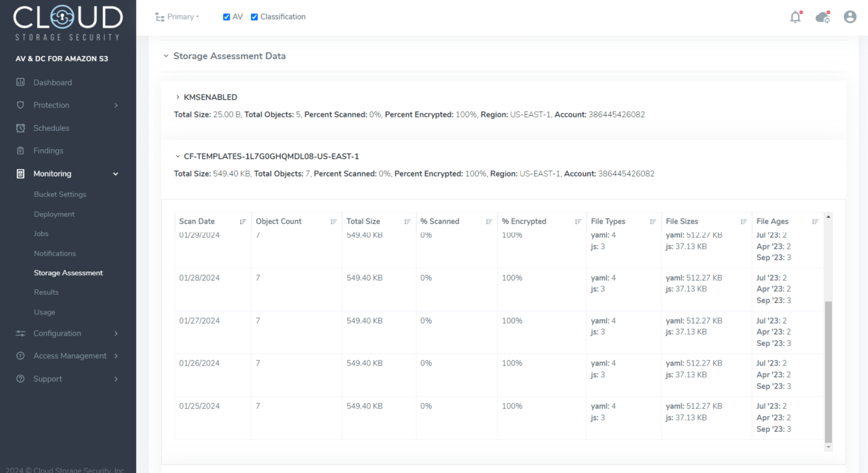868x473 pixels.
Task: Open the notifications bell icon
Action: tap(795, 17)
